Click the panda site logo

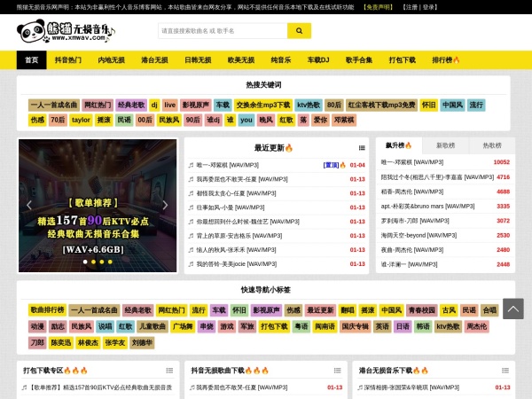(x=66, y=32)
